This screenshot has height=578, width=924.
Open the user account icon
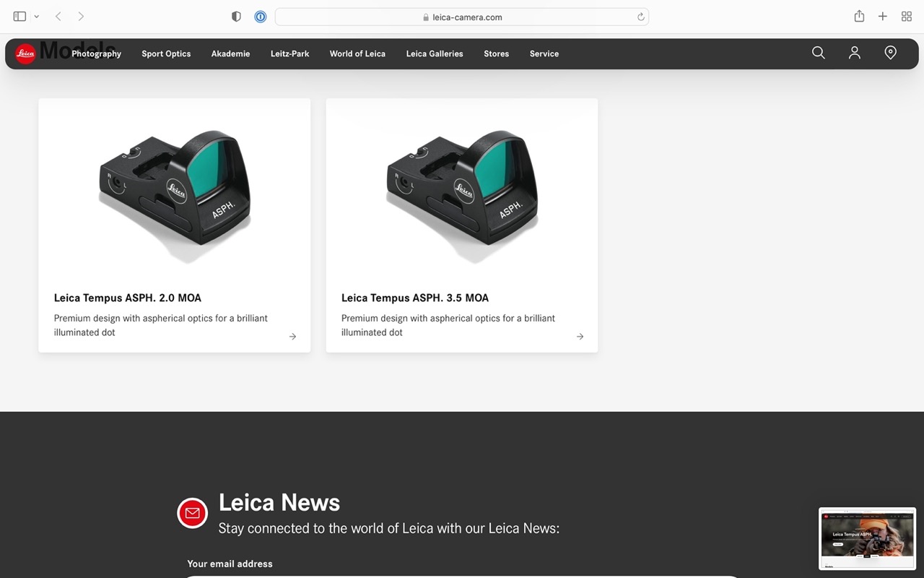pos(855,53)
